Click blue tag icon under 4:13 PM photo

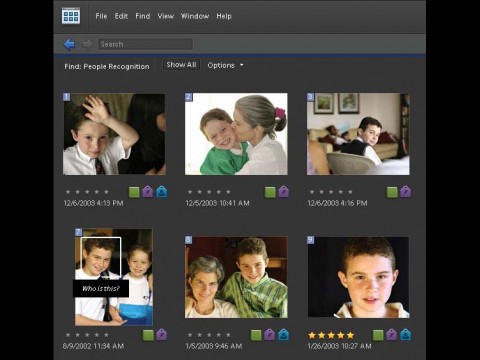(x=162, y=192)
